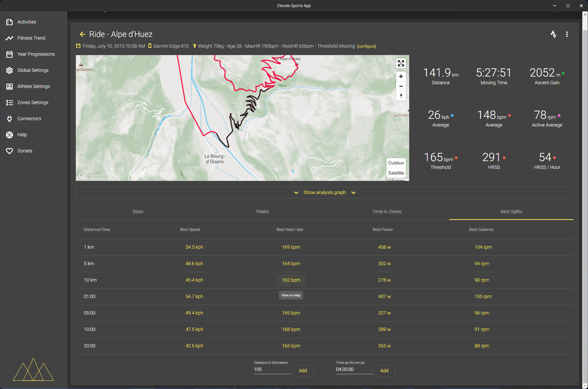Expand the Show analysis graph section
Viewport: 588px width, 389px height.
tap(324, 192)
